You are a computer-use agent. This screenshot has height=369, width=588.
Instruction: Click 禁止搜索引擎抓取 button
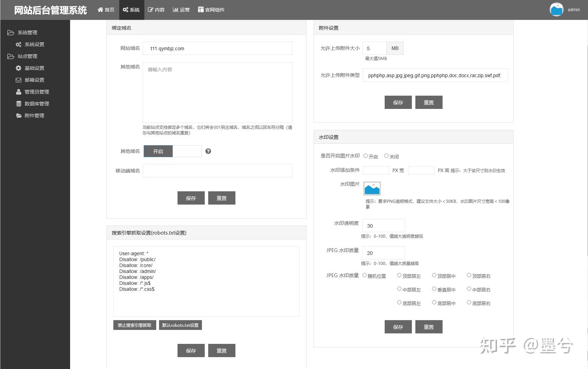point(135,325)
